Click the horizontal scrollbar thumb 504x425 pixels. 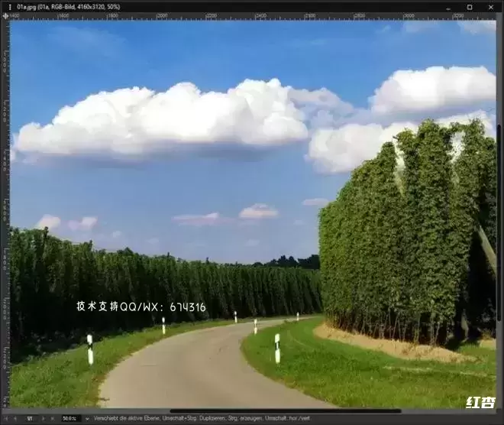pos(286,410)
